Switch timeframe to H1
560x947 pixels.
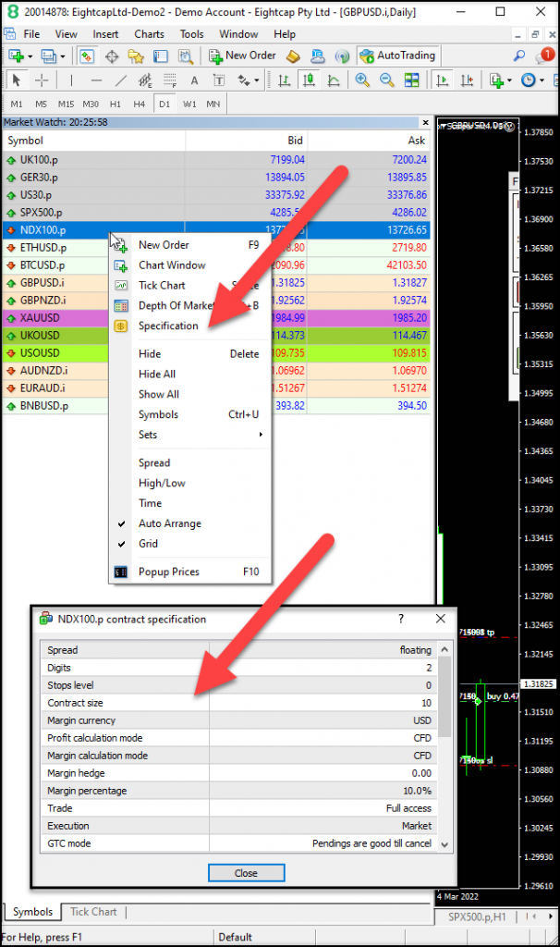pyautogui.click(x=115, y=104)
